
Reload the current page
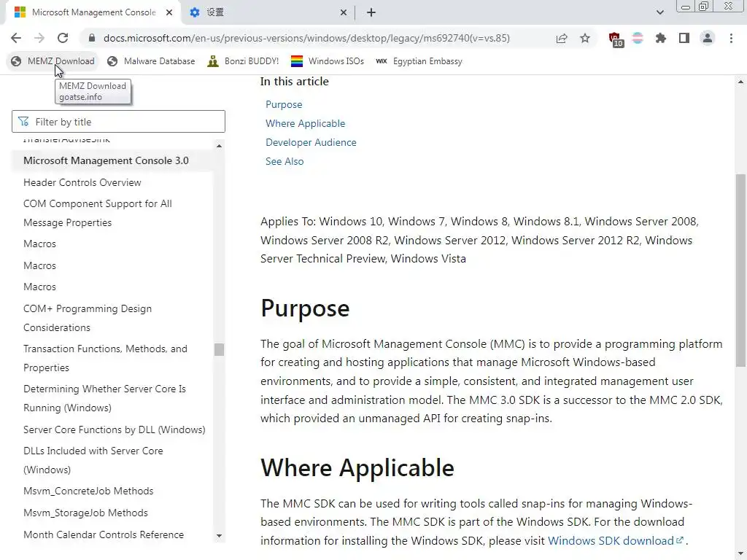tap(63, 38)
